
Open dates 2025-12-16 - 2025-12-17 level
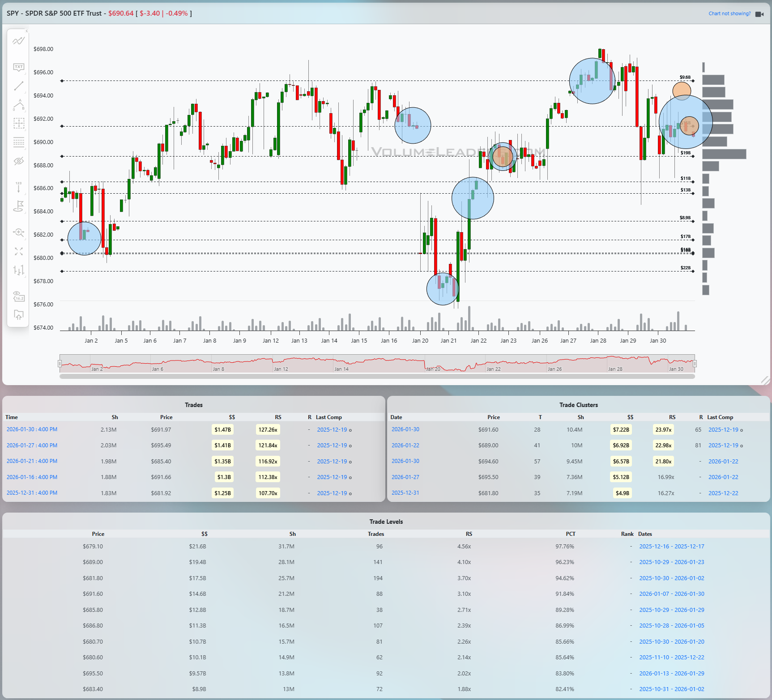pyautogui.click(x=672, y=547)
